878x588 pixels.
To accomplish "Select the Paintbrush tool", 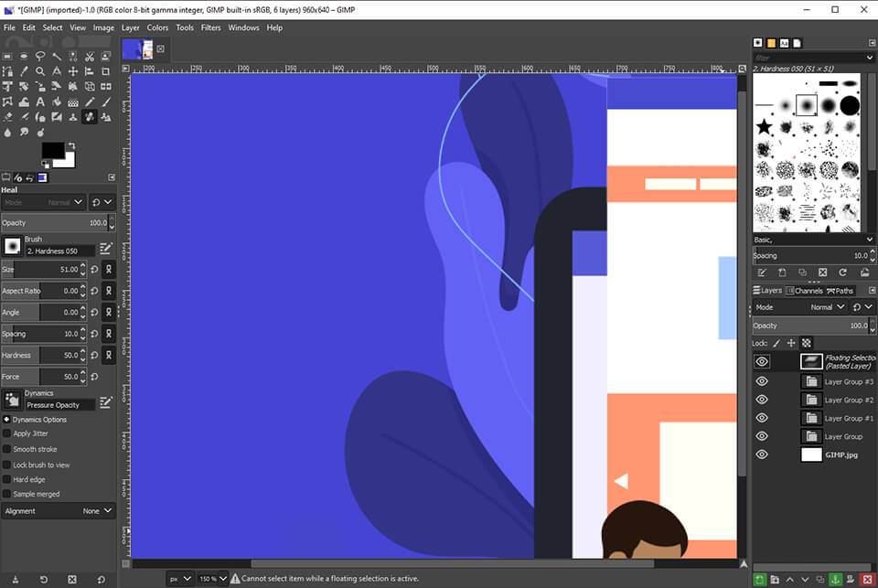I will point(106,102).
